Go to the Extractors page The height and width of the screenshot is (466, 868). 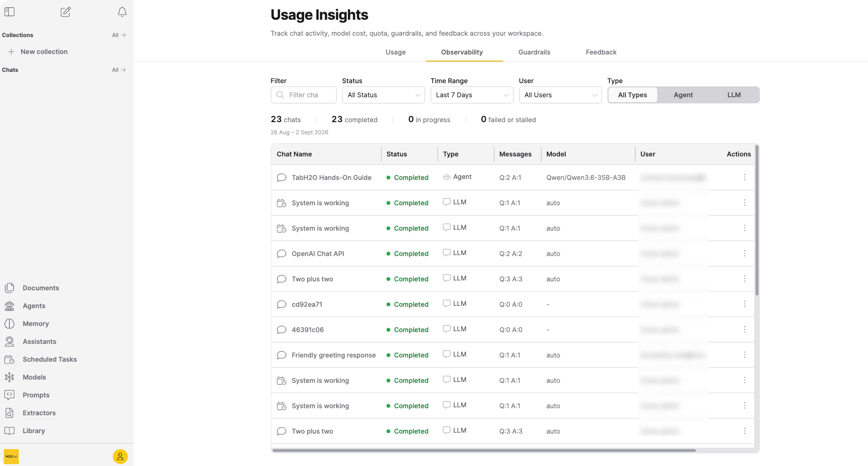pos(39,413)
